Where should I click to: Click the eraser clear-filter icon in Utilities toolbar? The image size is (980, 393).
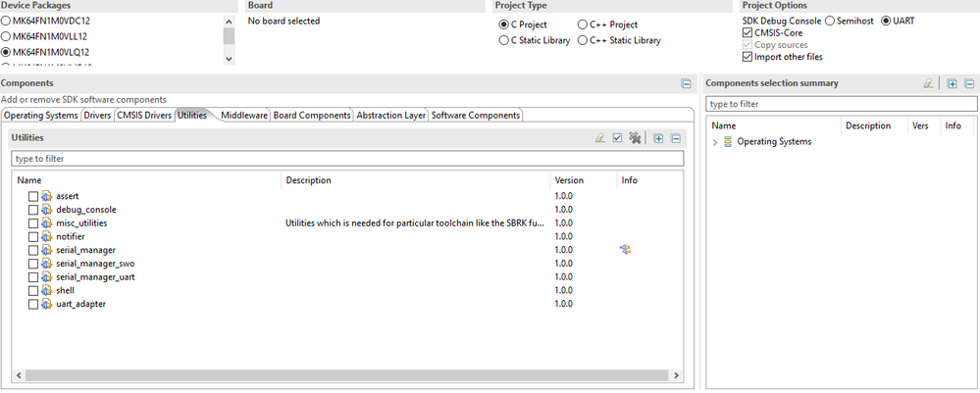pos(600,138)
